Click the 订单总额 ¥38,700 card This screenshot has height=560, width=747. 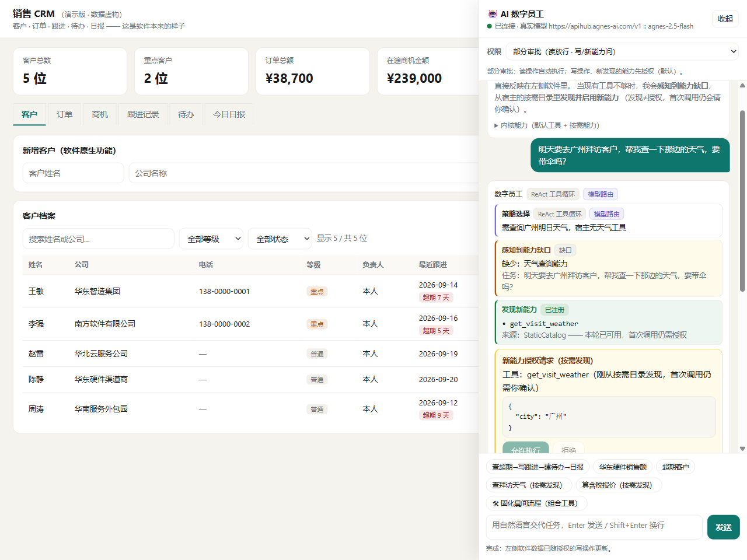pos(313,71)
